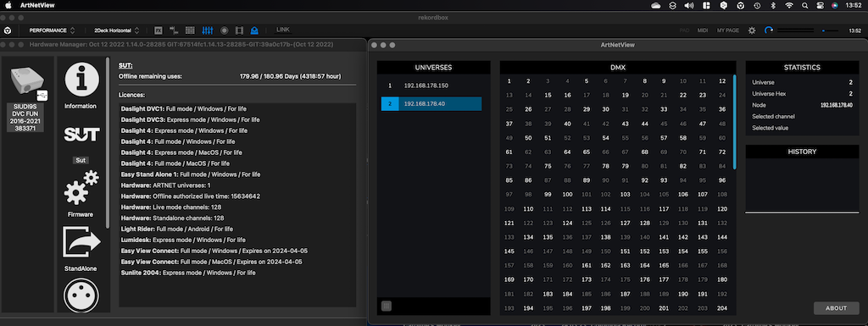The height and width of the screenshot is (326, 868).
Task: Click the blue CPU load meter icon
Action: click(769, 30)
